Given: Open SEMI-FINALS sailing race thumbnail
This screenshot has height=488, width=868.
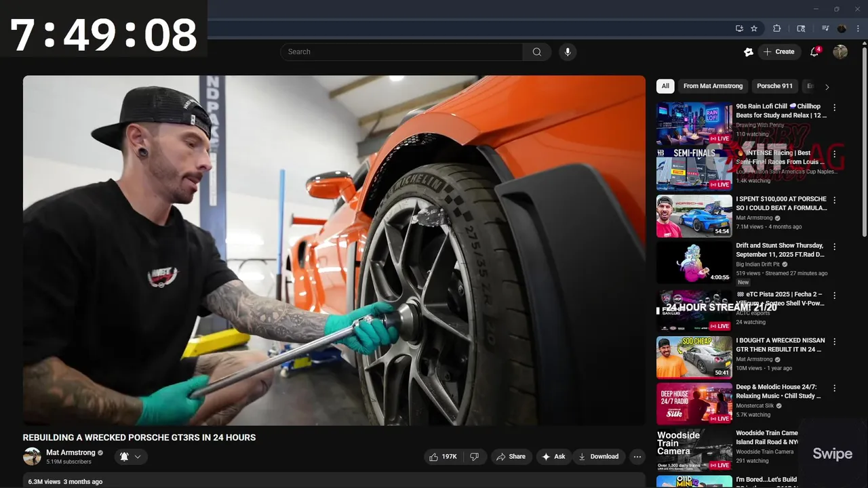Looking at the screenshot, I should coord(694,169).
